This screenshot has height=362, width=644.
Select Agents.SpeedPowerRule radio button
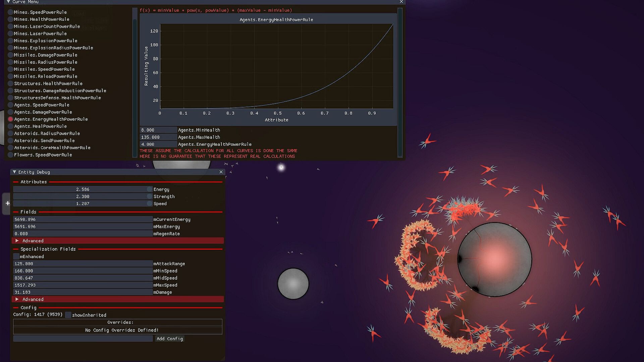[10, 105]
